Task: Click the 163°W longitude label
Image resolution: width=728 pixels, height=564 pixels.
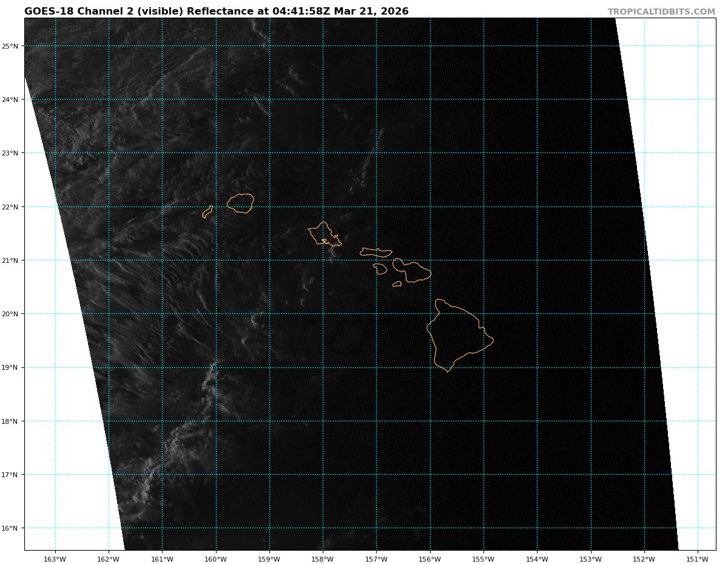Action: pyautogui.click(x=55, y=559)
